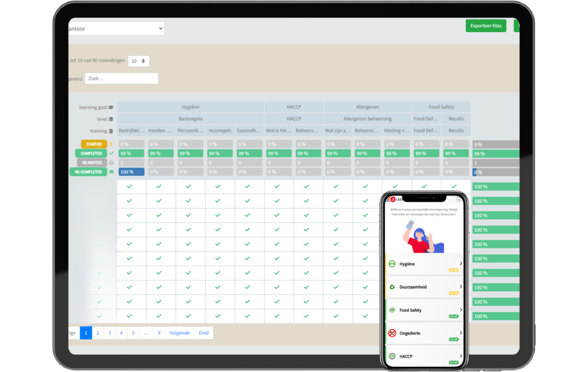This screenshot has width=588, height=372.
Task: Click the green envelope icon beside RE-COMPLETED
Action: point(111,172)
